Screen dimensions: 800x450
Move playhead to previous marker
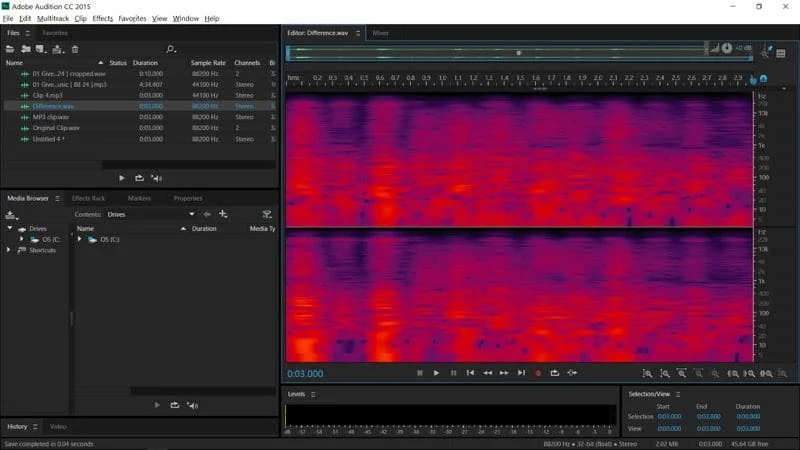[470, 373]
